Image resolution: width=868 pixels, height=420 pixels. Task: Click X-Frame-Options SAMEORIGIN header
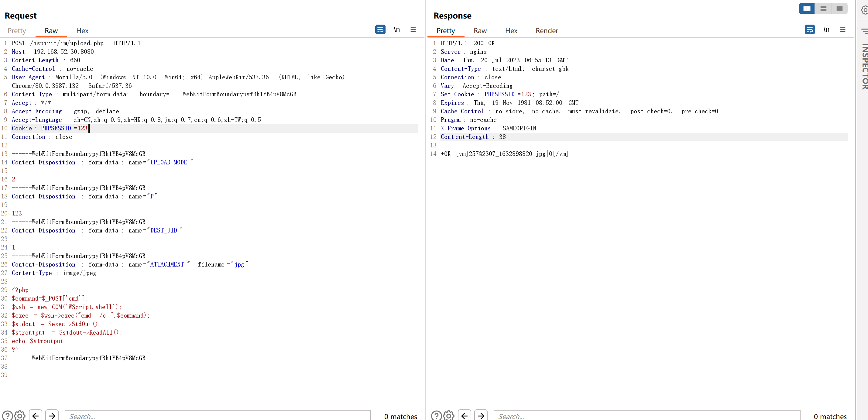(x=488, y=129)
